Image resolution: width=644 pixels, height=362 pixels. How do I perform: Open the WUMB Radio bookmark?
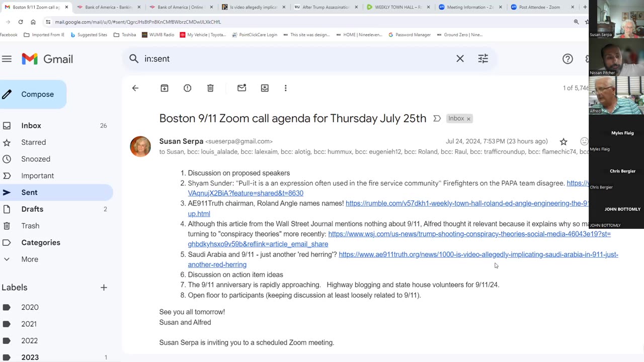click(x=158, y=35)
